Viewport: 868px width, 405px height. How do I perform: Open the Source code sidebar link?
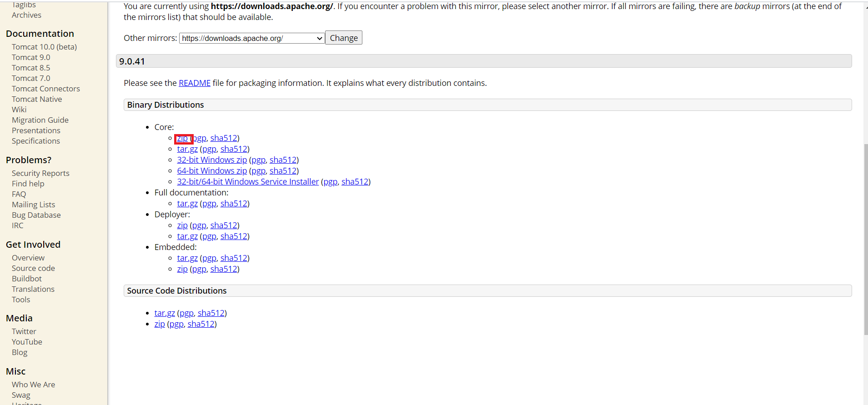point(33,268)
